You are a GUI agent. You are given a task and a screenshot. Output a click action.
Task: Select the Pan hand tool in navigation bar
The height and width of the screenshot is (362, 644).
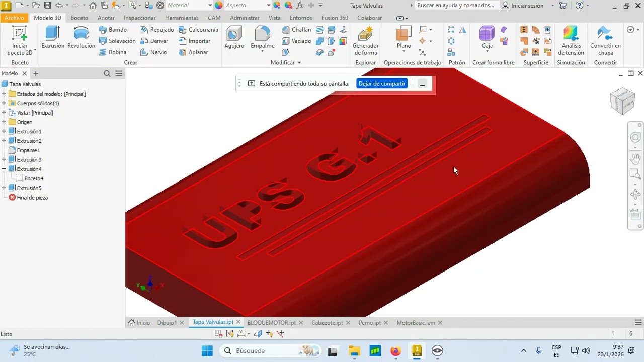point(635,159)
